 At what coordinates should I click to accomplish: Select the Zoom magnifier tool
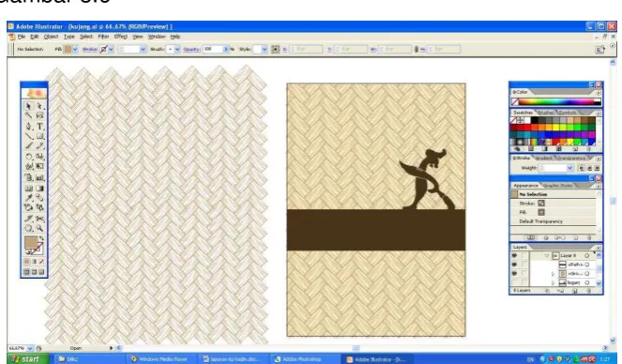(39, 228)
